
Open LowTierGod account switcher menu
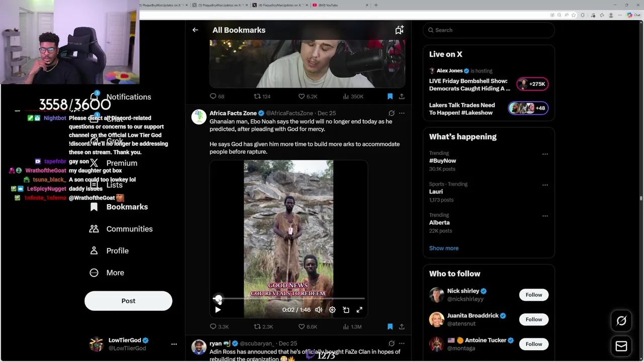pos(174,344)
